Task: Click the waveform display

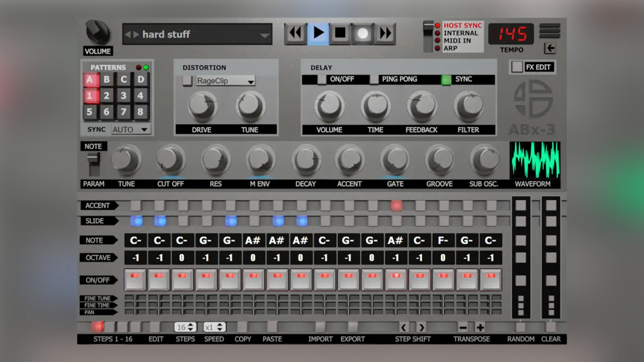Action: 535,160
